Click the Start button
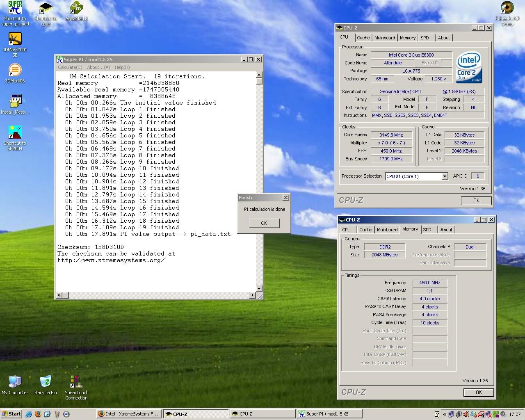Image resolution: width=525 pixels, height=420 pixels. (x=11, y=414)
